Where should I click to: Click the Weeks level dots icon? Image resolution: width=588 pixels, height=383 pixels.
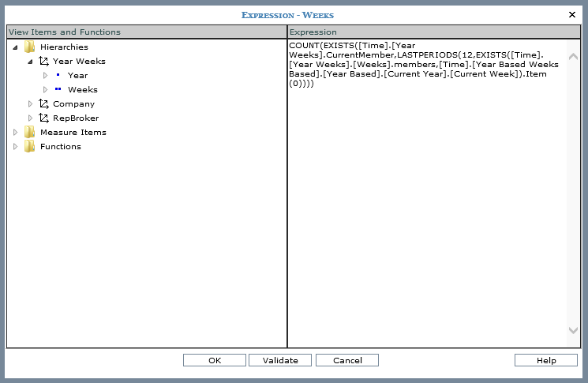pos(58,90)
